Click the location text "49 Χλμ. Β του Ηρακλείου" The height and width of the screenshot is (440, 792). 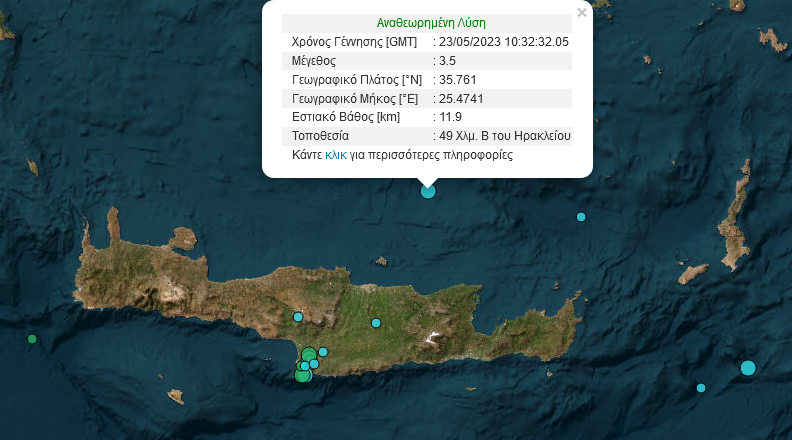(x=505, y=136)
